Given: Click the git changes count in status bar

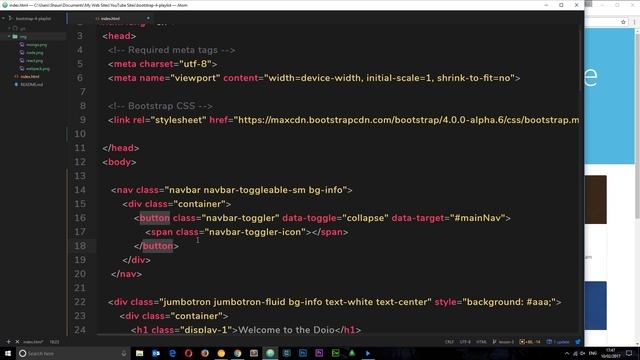Looking at the screenshot, I should [530, 342].
